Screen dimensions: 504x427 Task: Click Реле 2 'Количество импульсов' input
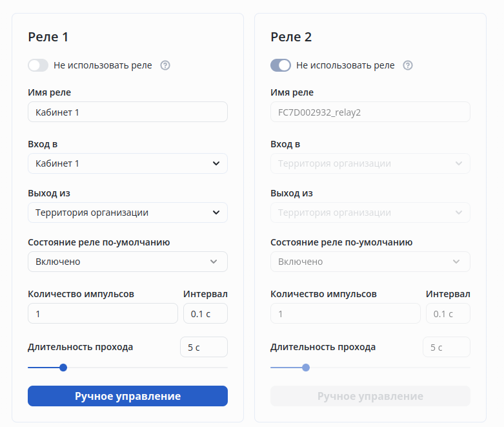coord(345,313)
